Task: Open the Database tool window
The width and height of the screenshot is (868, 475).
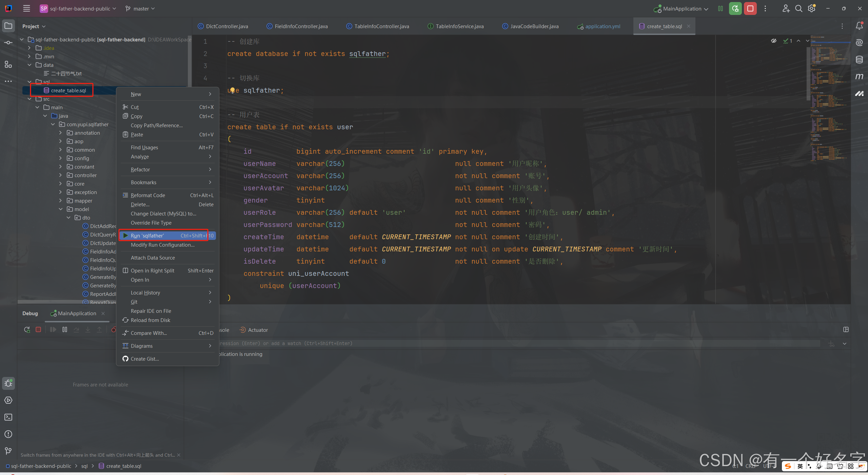Action: pyautogui.click(x=859, y=60)
